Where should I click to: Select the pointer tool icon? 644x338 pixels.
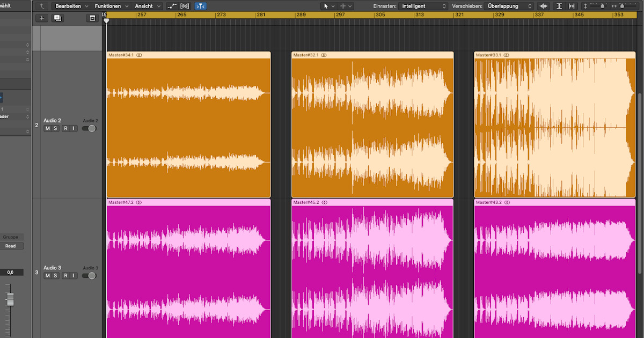pyautogui.click(x=326, y=6)
